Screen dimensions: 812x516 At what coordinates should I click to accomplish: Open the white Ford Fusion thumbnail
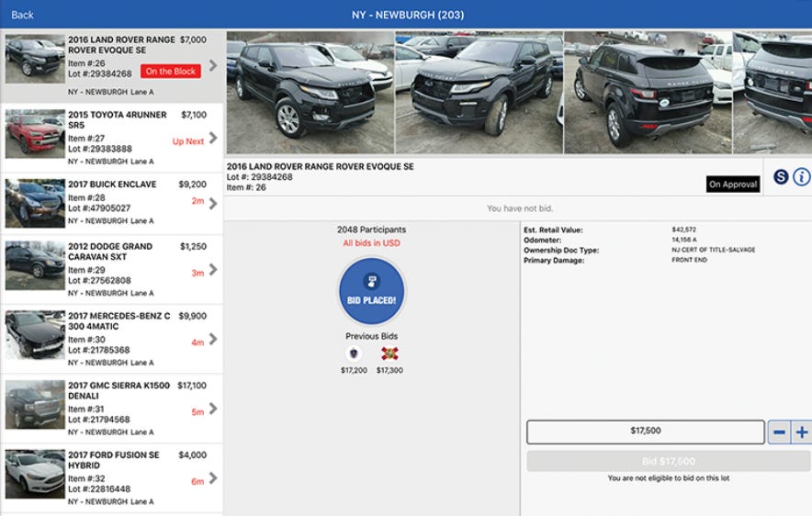point(35,474)
